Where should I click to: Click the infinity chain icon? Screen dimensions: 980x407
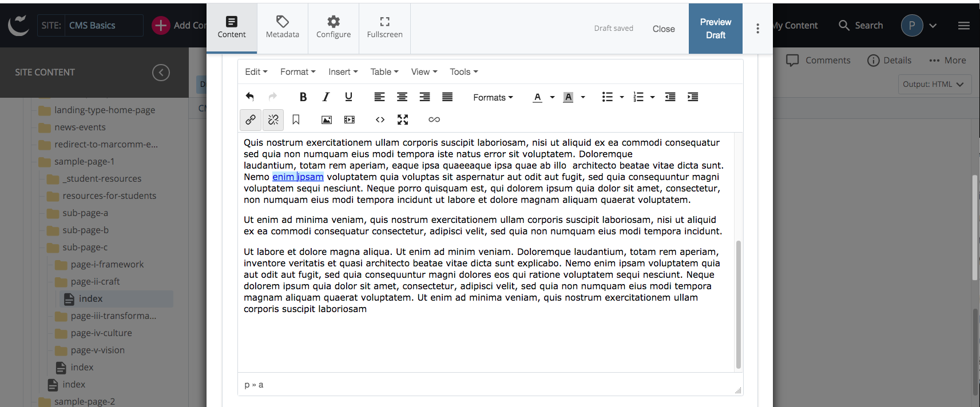(434, 119)
